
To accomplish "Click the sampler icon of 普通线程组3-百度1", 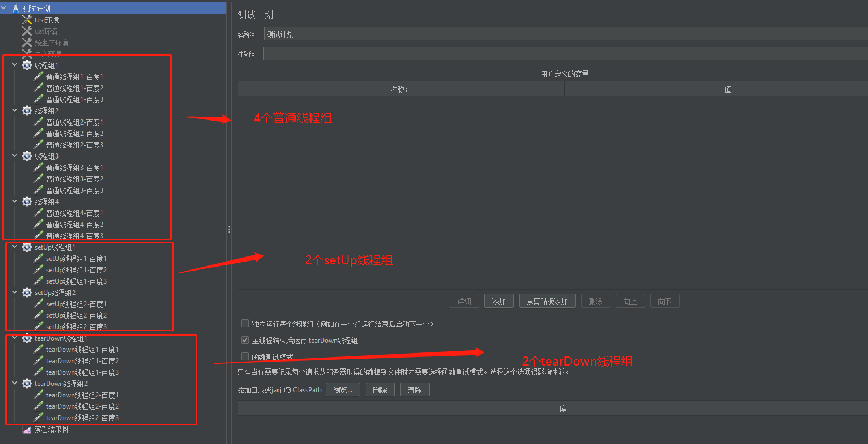I will coord(38,168).
